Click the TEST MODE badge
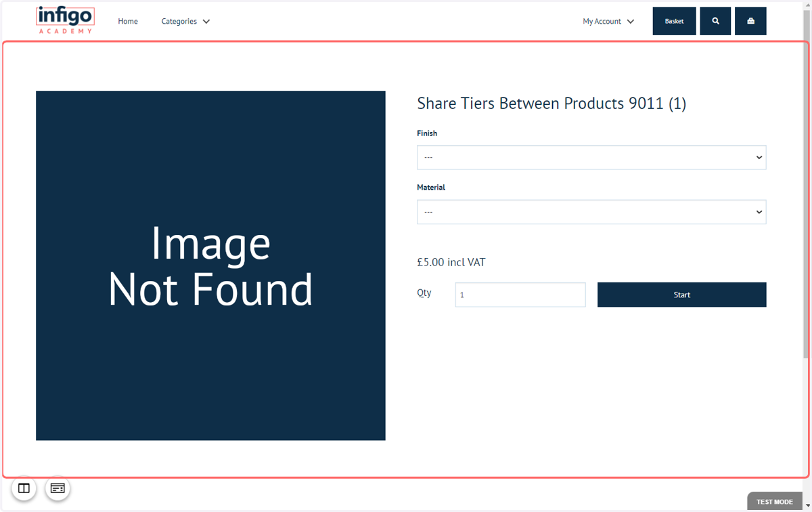Viewport: 812px width, 512px height. click(x=775, y=502)
